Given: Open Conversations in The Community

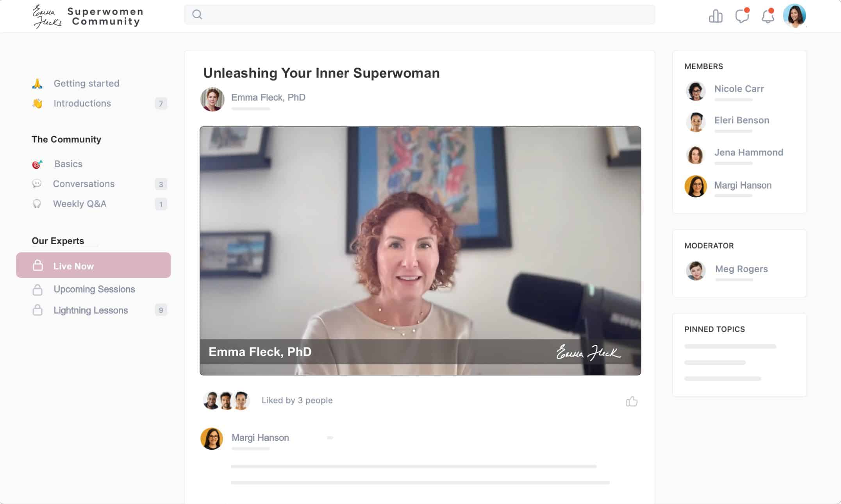Looking at the screenshot, I should coord(84,184).
